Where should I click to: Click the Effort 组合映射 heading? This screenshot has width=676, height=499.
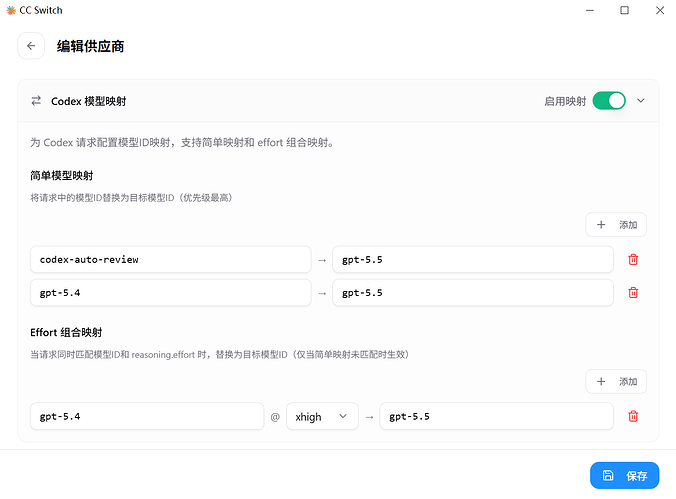66,333
